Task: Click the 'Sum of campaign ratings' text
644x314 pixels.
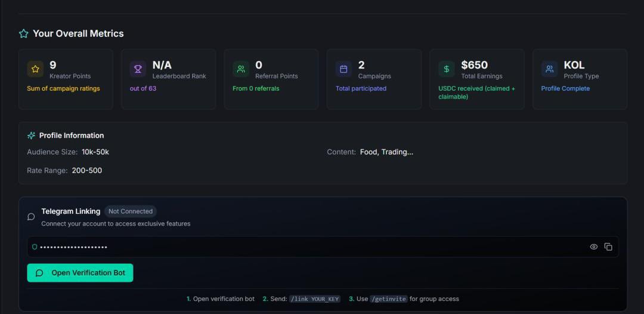Action: click(x=63, y=88)
